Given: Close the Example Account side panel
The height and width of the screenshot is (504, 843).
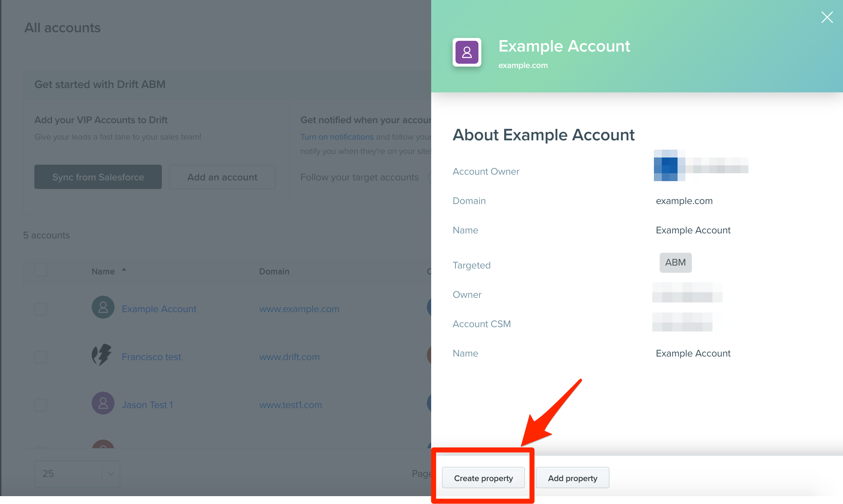Looking at the screenshot, I should click(x=827, y=17).
